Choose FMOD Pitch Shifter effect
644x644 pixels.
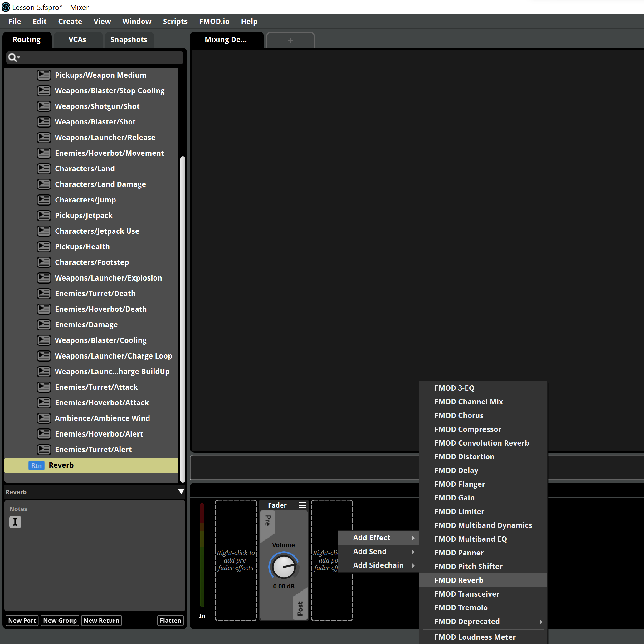[x=483, y=567]
